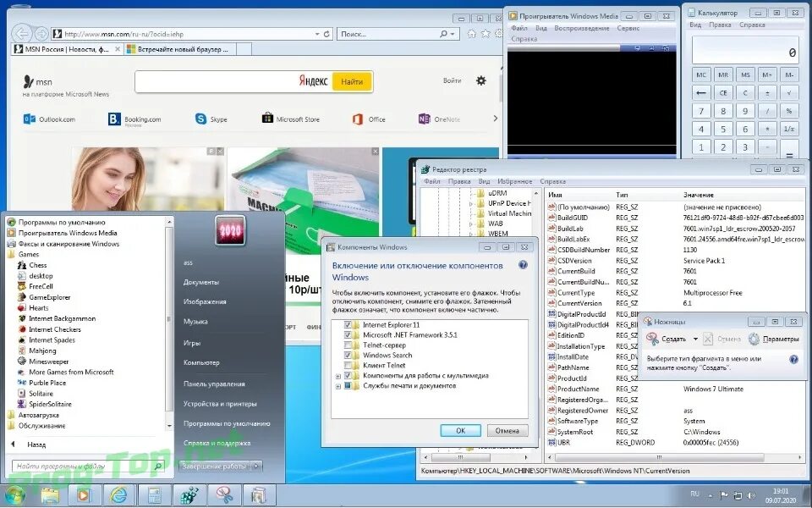Open Сервис menu in Media Player

click(x=628, y=28)
